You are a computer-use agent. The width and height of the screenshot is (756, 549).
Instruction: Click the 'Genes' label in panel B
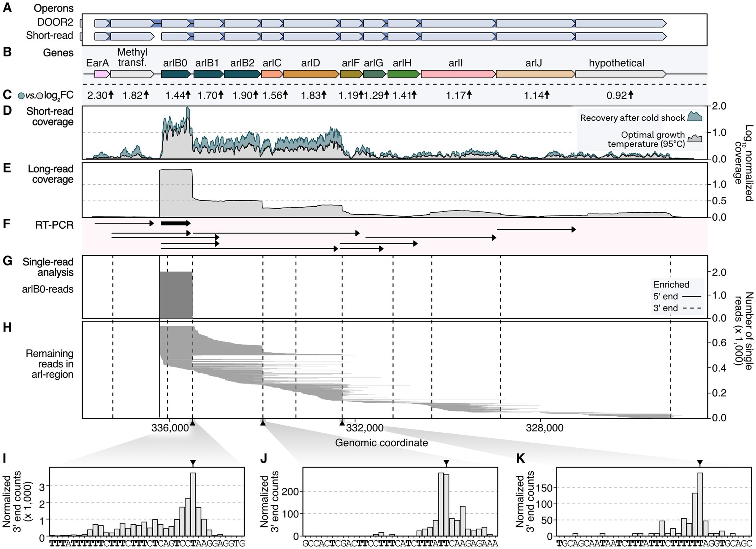[x=58, y=53]
